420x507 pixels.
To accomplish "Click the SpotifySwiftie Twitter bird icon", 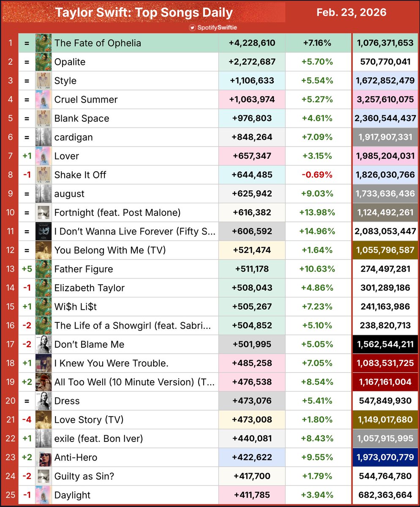I will [x=192, y=27].
